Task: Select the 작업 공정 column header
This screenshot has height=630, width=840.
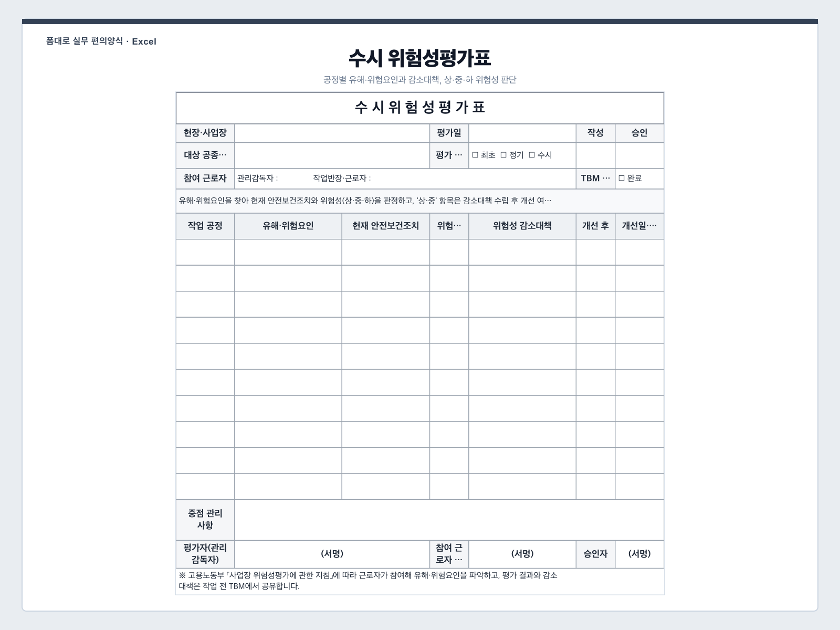Action: click(205, 226)
